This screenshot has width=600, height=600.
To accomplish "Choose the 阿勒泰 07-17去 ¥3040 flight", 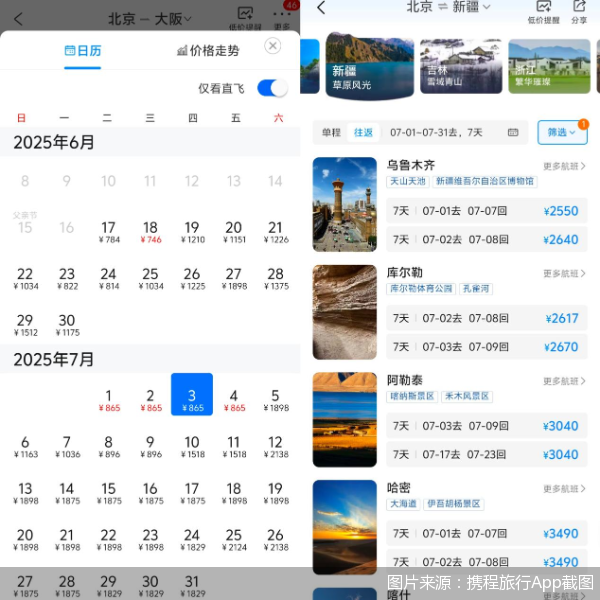I will 486,455.
